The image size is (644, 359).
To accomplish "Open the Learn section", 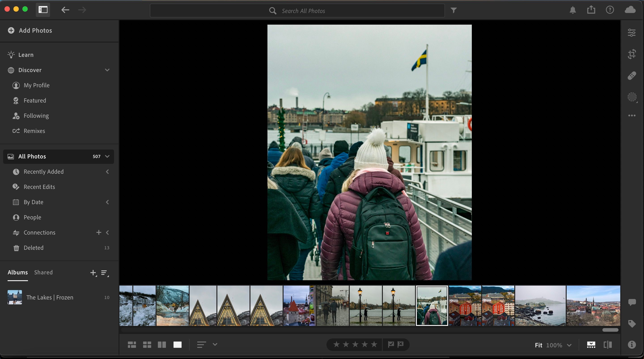I will pos(26,55).
